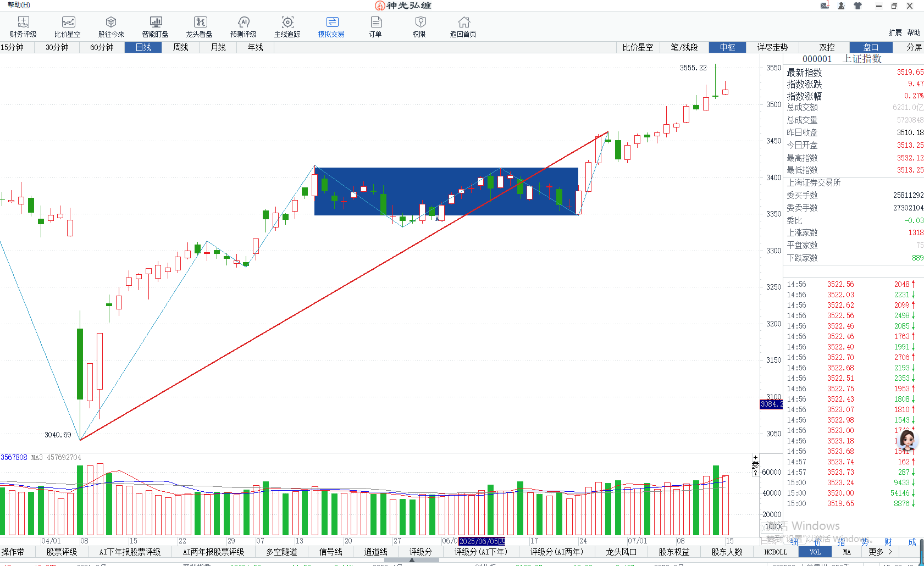Screen dimensions: 924x566
Task: Open the 扩展 menu
Action: pos(895,32)
